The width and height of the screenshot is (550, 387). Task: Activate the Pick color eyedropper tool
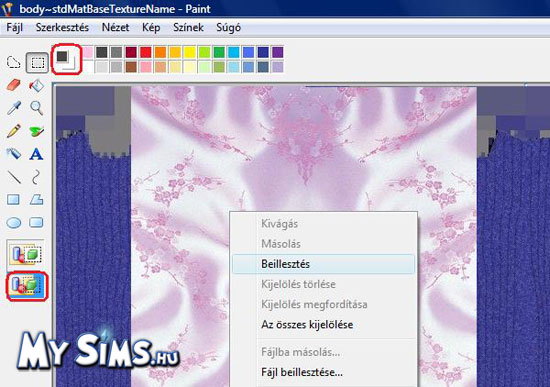point(14,108)
